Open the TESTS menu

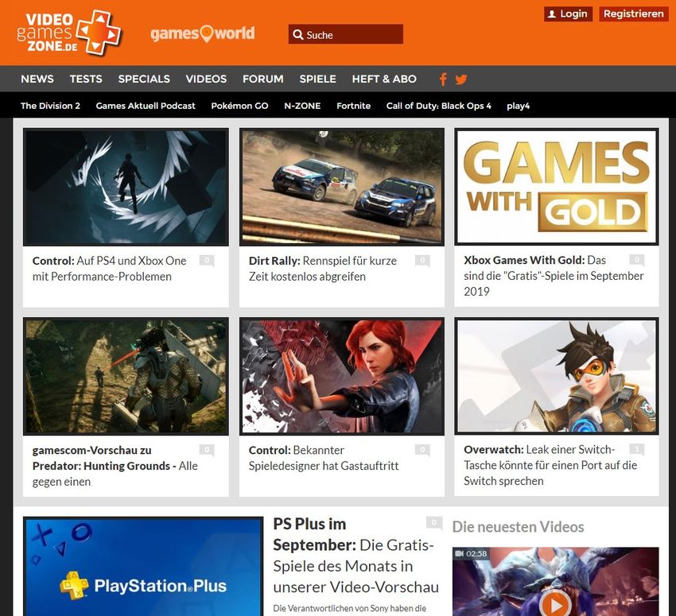(x=86, y=79)
